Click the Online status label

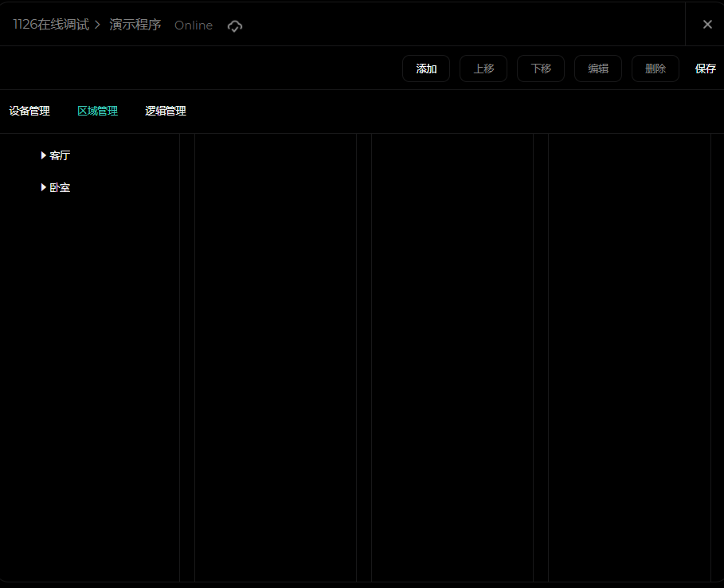coord(194,25)
